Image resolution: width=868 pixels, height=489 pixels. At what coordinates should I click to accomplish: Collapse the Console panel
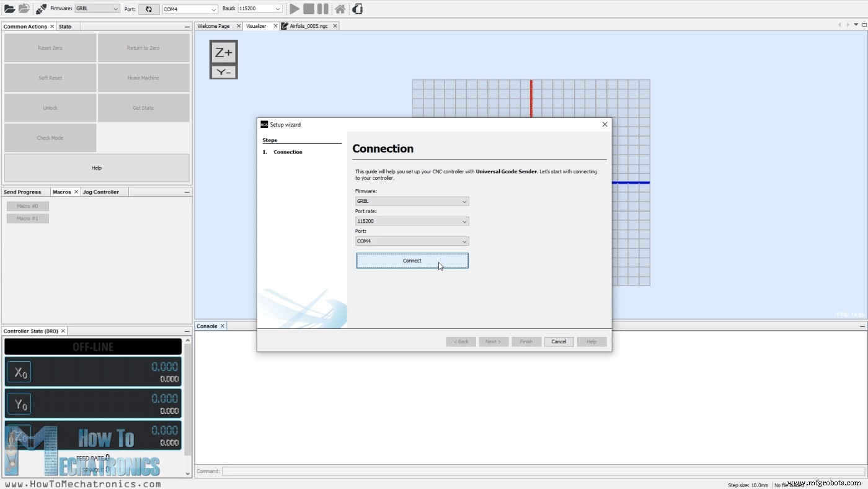[862, 326]
